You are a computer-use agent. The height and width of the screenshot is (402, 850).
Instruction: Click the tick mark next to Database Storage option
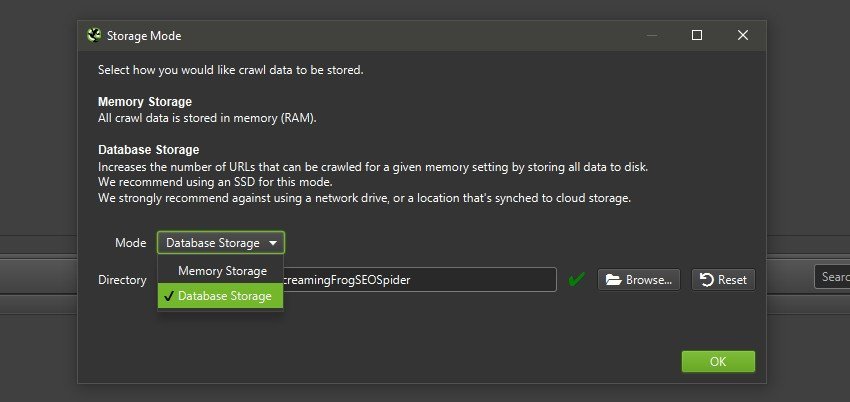click(x=168, y=296)
